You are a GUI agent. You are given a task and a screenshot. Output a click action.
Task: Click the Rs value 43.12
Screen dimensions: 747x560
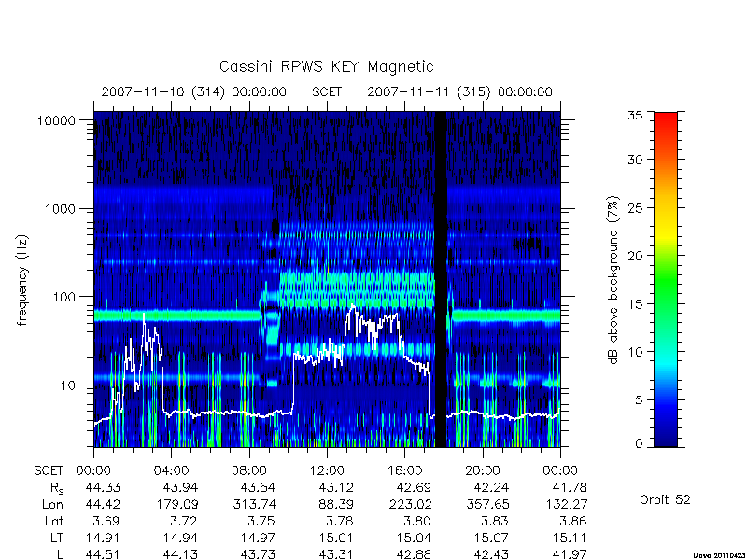336,487
